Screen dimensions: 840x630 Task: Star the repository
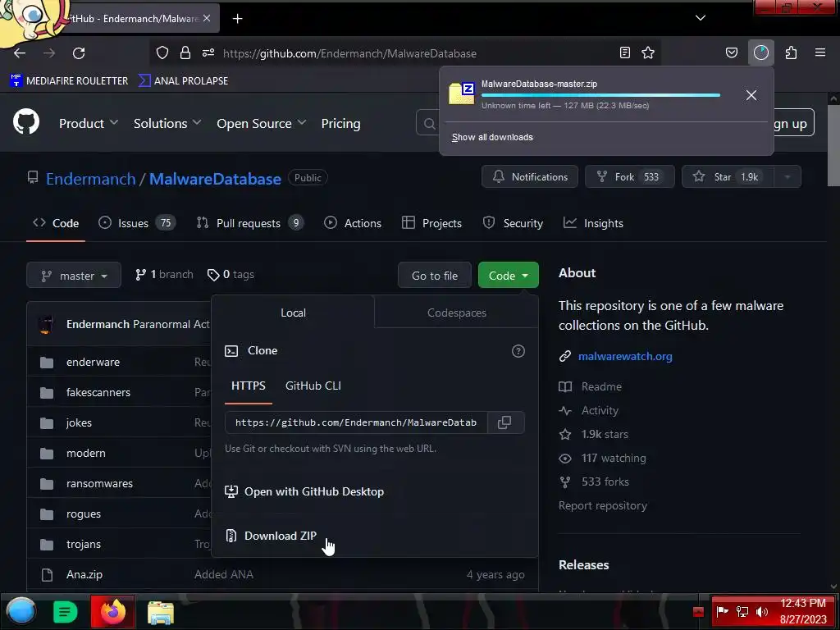coord(728,177)
